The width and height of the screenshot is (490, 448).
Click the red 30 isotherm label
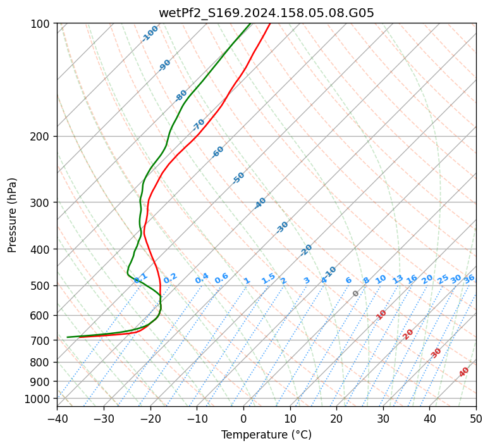[436, 352]
